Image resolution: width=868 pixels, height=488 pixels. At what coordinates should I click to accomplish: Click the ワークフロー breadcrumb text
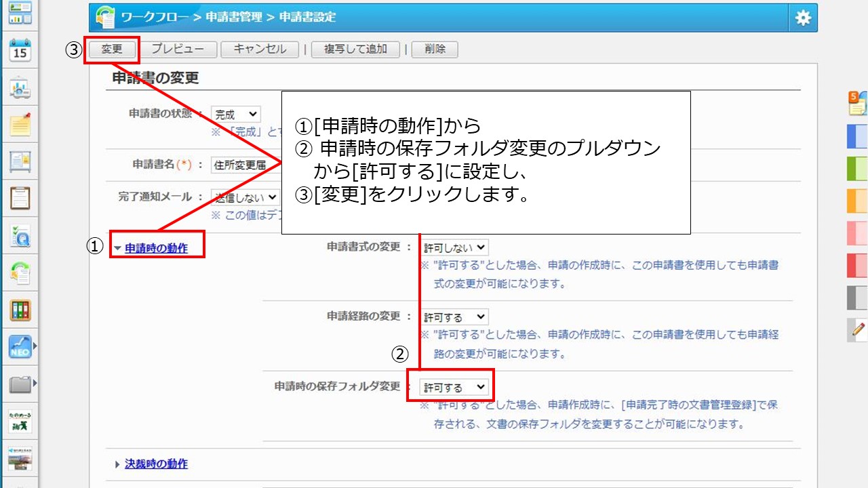(154, 18)
